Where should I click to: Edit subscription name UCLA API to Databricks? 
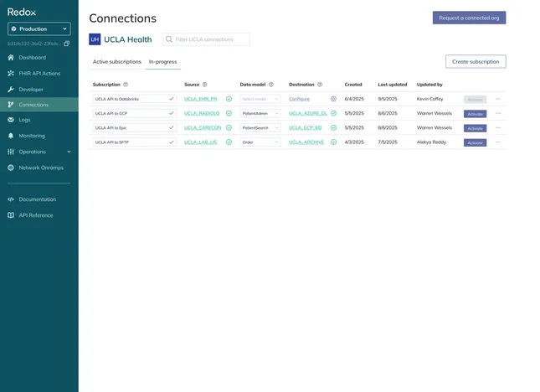(x=135, y=99)
